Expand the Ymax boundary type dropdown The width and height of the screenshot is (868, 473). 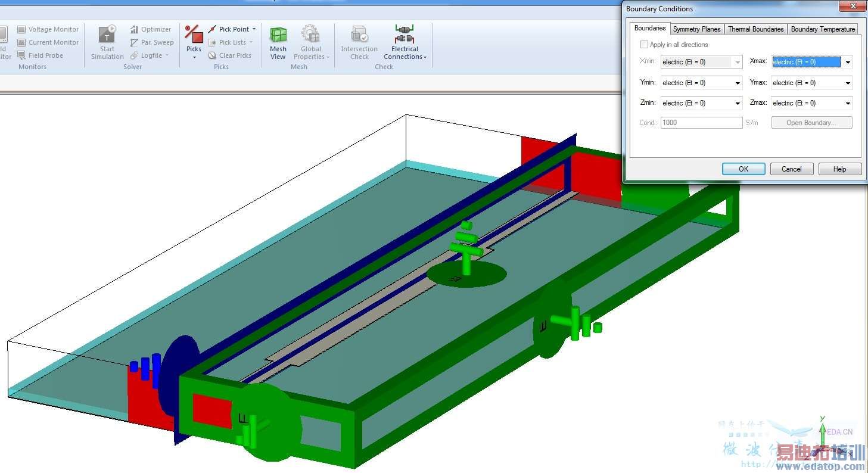coord(811,83)
